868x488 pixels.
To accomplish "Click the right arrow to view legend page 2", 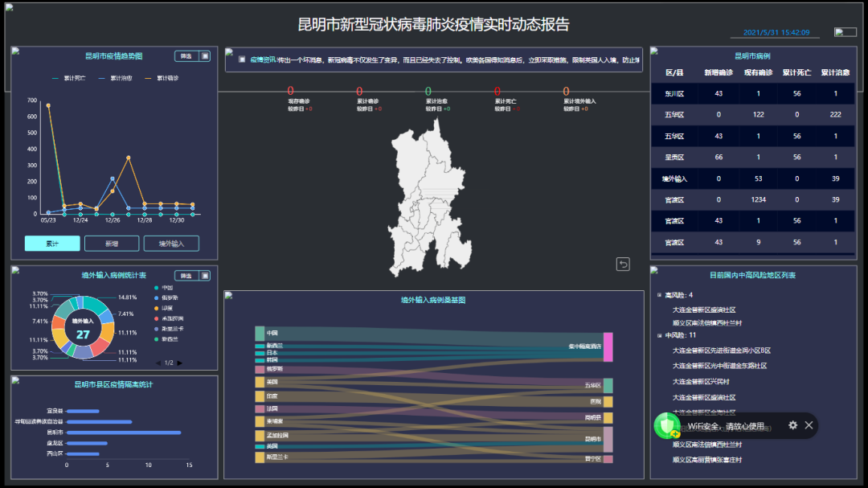I will [x=180, y=363].
